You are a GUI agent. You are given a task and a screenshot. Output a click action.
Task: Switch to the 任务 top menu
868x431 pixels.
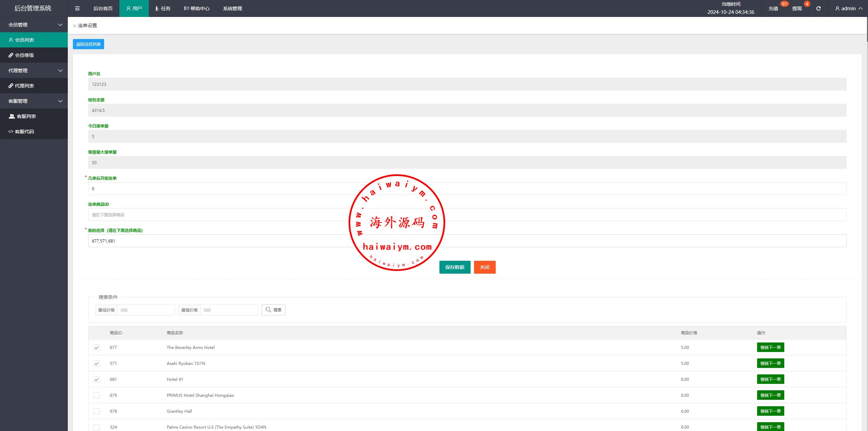(x=163, y=8)
